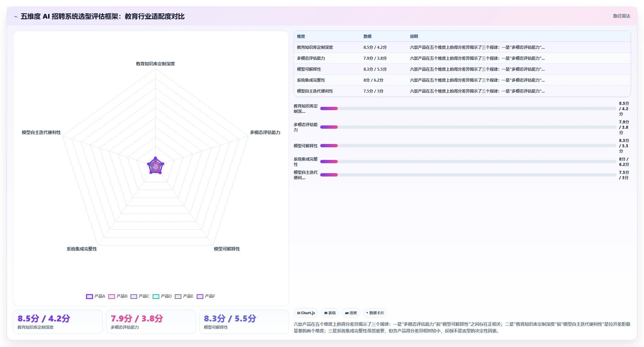Click the small icon before the page title
The height and width of the screenshot is (347, 644).
coord(16,17)
